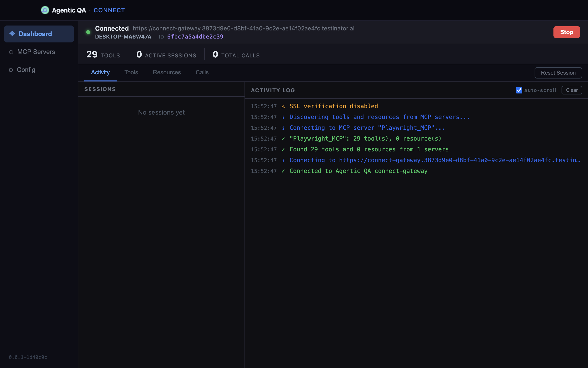The image size is (588, 368).
Task: Click the 0 TOTAL CALLS counter
Action: tap(236, 54)
